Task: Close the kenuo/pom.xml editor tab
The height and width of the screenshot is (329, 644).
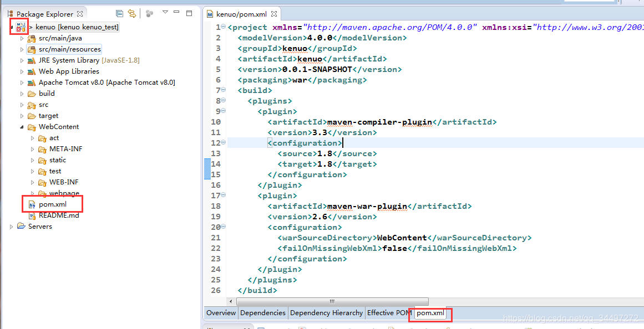Action: (x=275, y=14)
